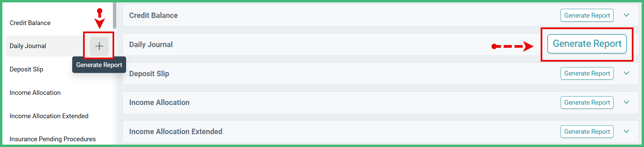Click the Deposit Slip panel header title

(149, 73)
